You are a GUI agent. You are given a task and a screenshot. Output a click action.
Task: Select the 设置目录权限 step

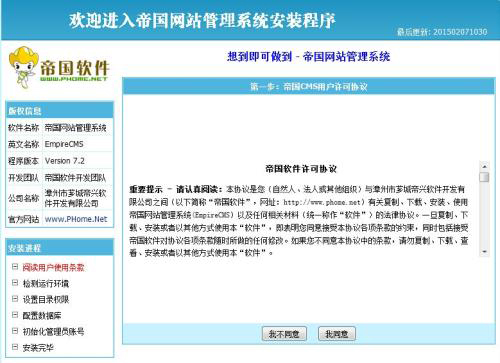(46, 299)
